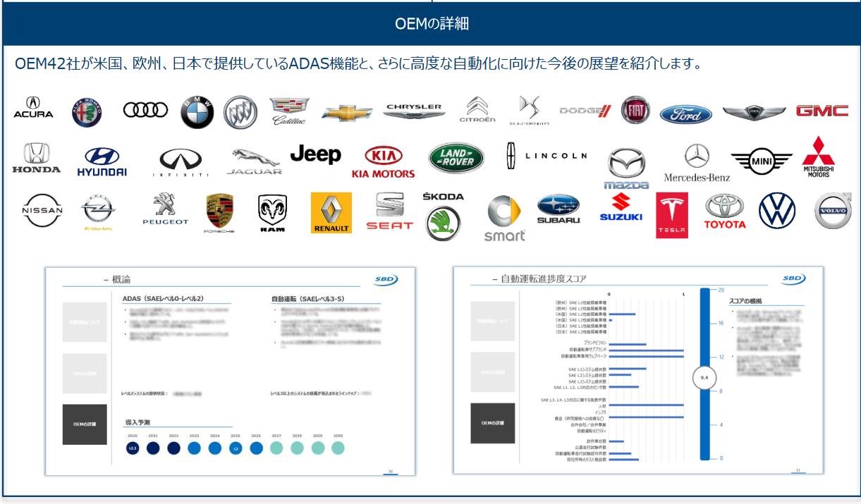The height and width of the screenshot is (504, 861).
Task: Select the Nissan logo
Action: coord(42,210)
